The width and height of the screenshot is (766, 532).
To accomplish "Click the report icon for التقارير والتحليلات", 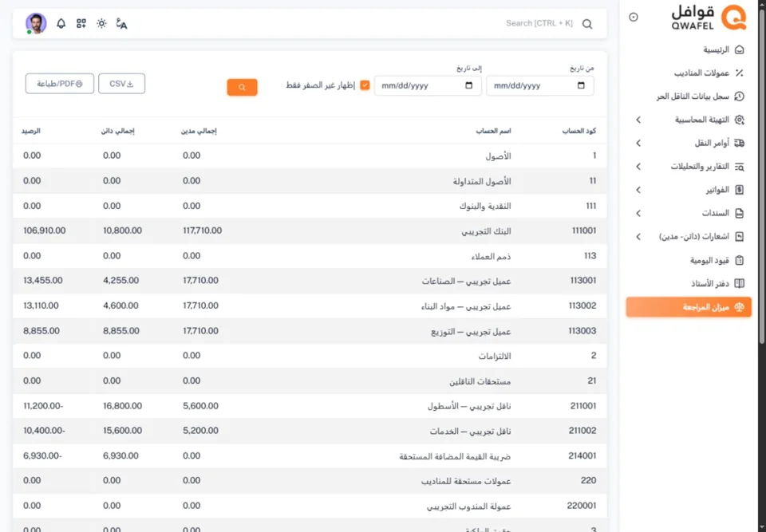I will click(x=739, y=167).
